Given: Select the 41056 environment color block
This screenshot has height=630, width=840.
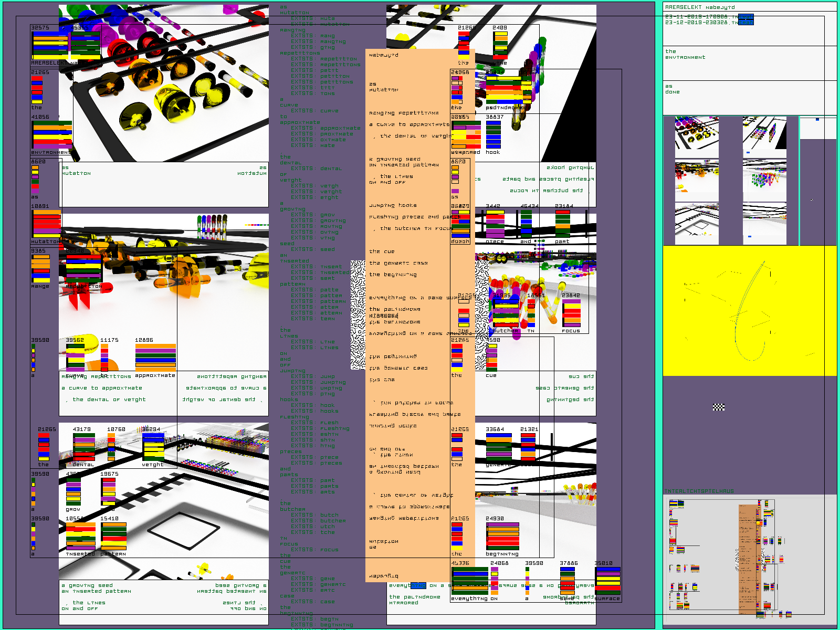Looking at the screenshot, I should pyautogui.click(x=52, y=135).
